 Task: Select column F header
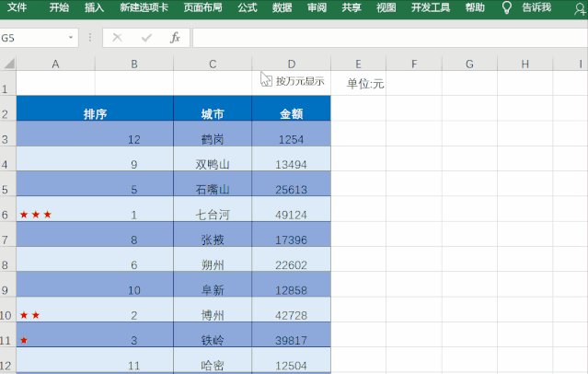414,64
